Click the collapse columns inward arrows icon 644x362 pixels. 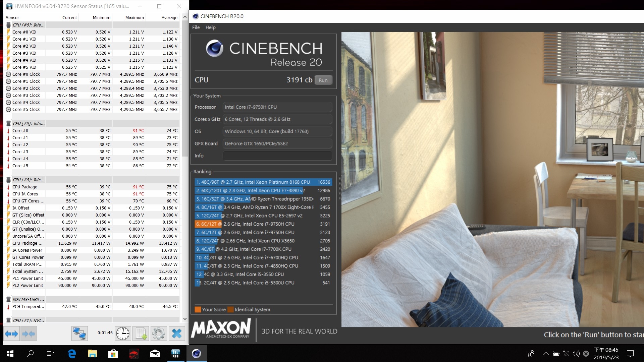[28, 334]
